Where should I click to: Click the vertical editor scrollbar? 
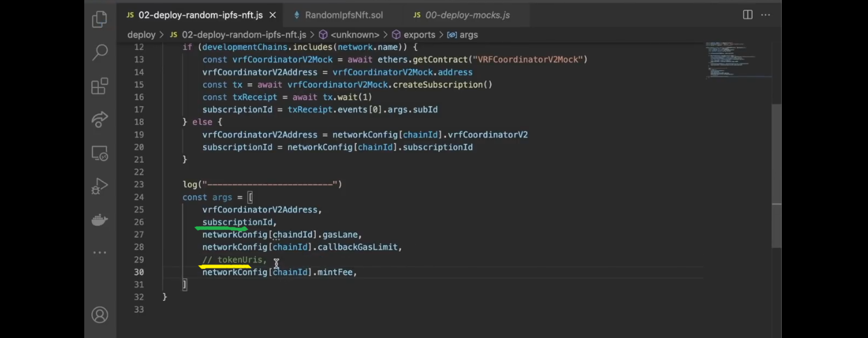point(777,176)
